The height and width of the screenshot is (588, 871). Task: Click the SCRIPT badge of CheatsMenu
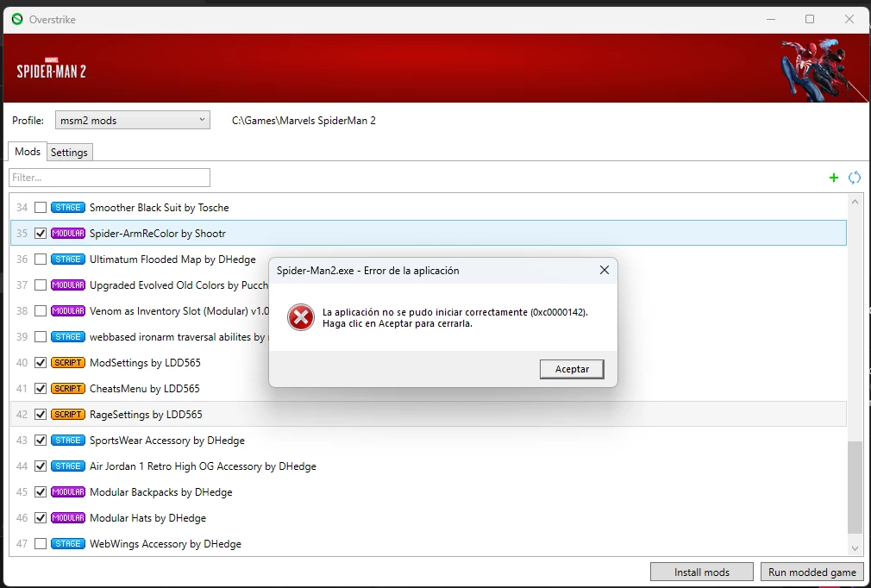68,389
